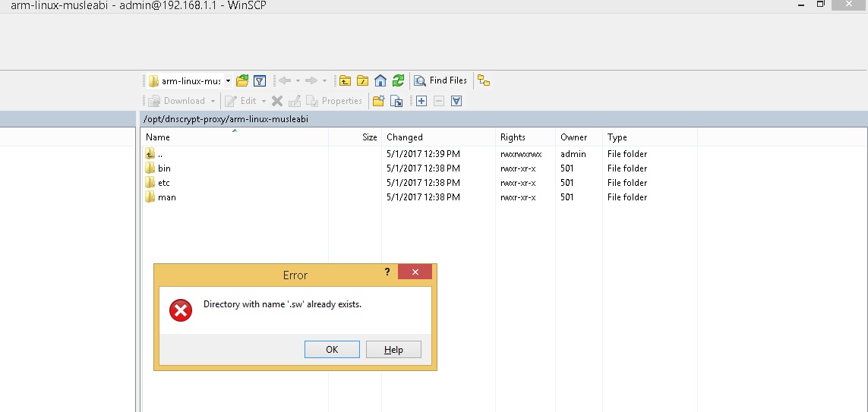Click the Home directory icon
This screenshot has width=868, height=412.
[380, 80]
